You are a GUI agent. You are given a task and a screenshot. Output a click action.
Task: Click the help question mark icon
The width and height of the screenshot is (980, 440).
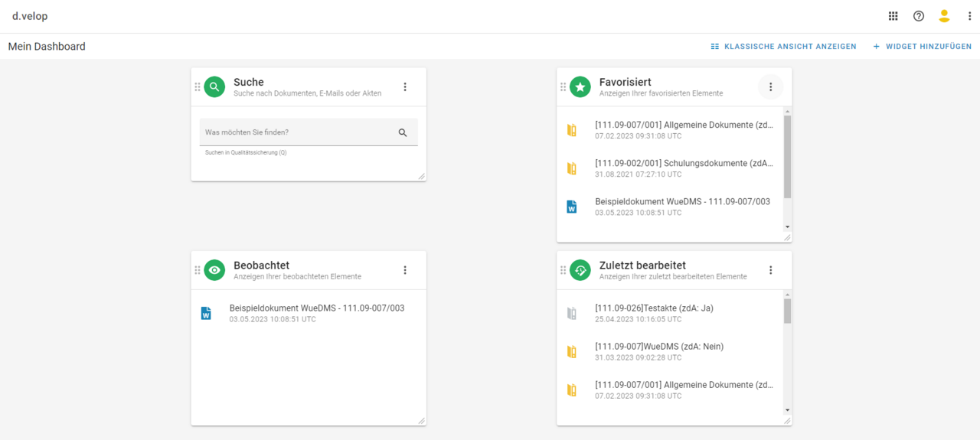coord(919,16)
